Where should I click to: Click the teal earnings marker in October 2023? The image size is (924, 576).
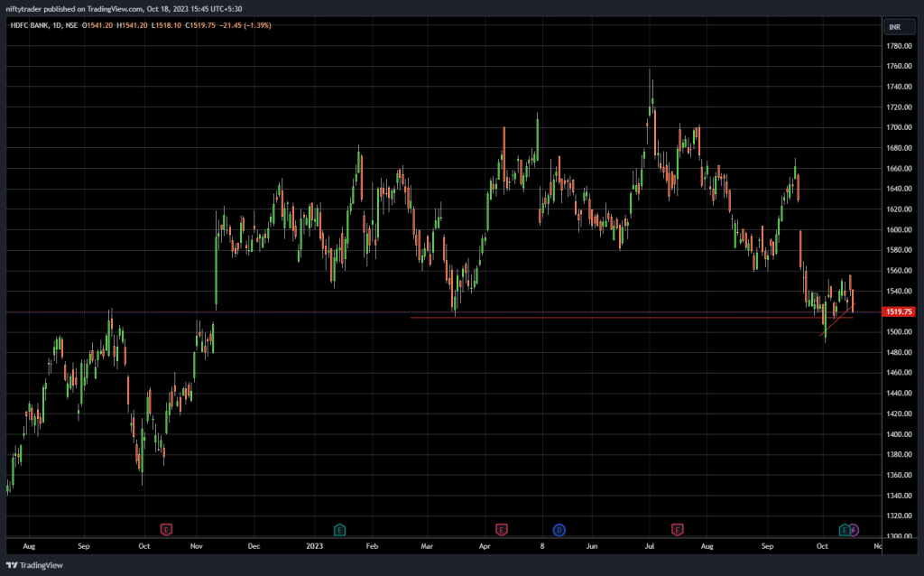[x=844, y=529]
